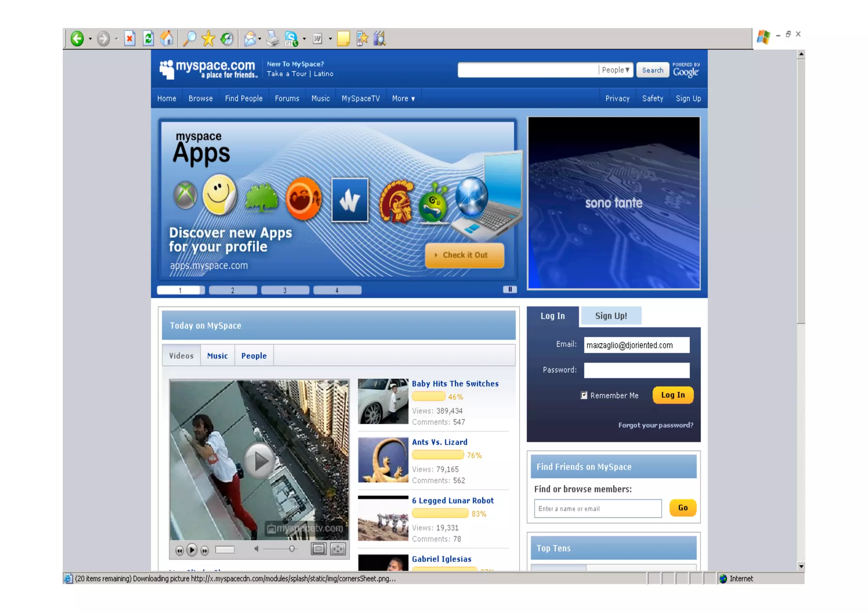The height and width of the screenshot is (613, 868).
Task: Toggle the Remember Me checkbox
Action: [x=584, y=395]
